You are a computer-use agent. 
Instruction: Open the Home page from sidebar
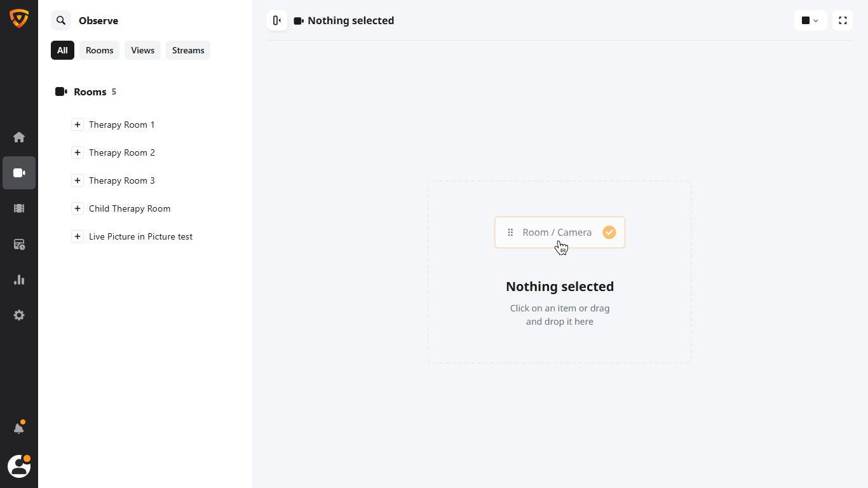19,137
